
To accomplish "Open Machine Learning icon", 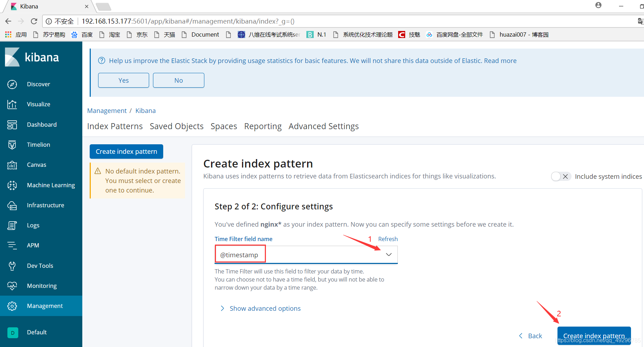I will coord(12,185).
